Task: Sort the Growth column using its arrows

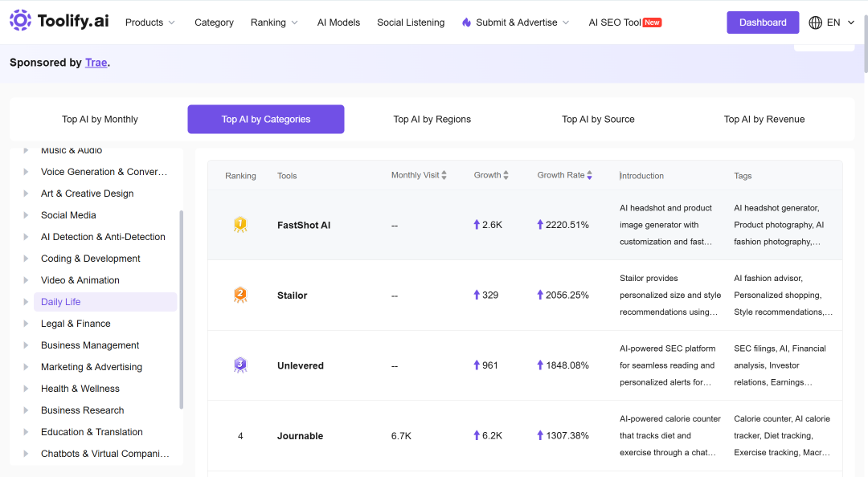Action: click(x=506, y=175)
